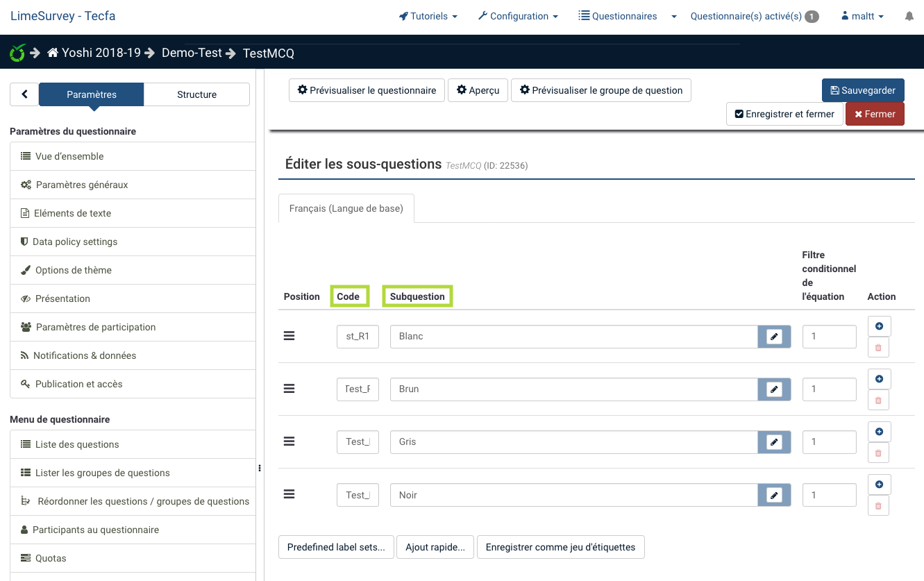924x581 pixels.
Task: Open Notifications & données item
Action: click(133, 355)
